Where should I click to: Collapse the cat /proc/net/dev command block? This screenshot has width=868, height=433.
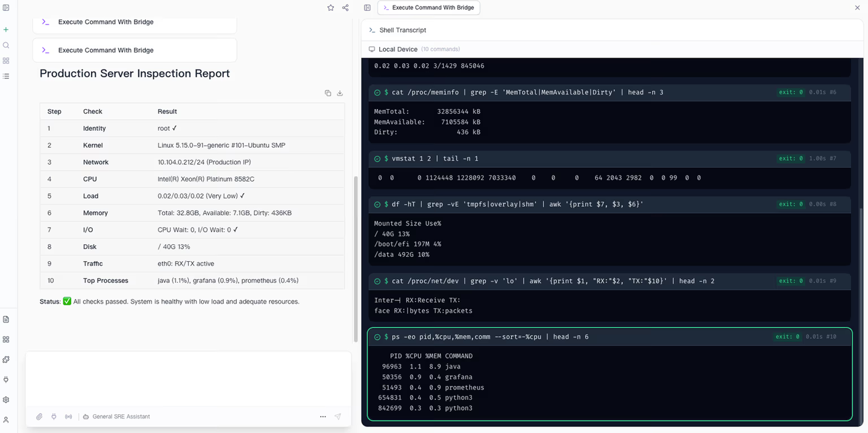pyautogui.click(x=609, y=281)
